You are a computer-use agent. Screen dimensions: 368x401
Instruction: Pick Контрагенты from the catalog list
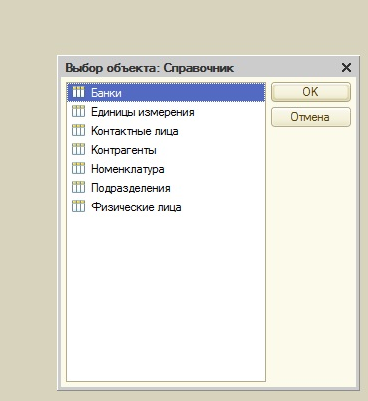click(x=166, y=150)
